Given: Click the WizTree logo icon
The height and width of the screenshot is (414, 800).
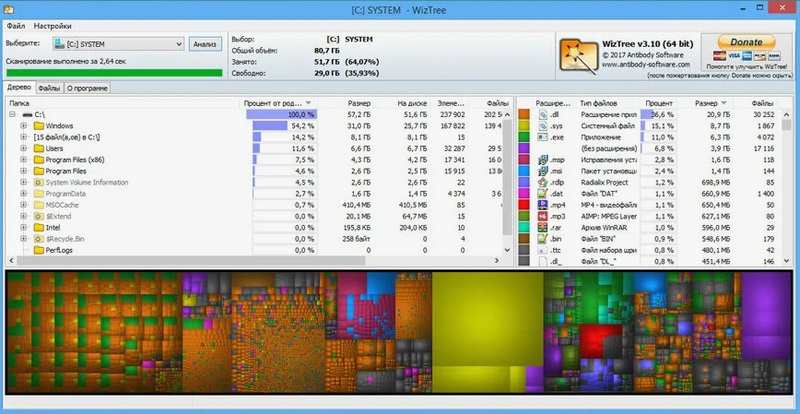Looking at the screenshot, I should (x=576, y=52).
